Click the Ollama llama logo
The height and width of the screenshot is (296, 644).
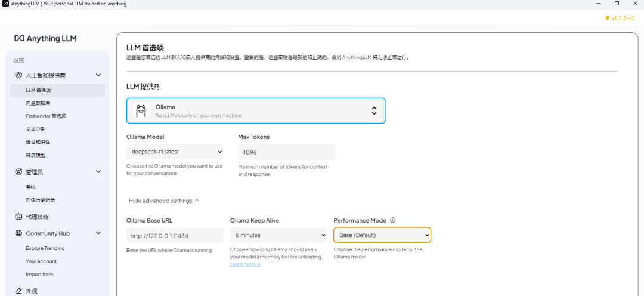point(141,111)
